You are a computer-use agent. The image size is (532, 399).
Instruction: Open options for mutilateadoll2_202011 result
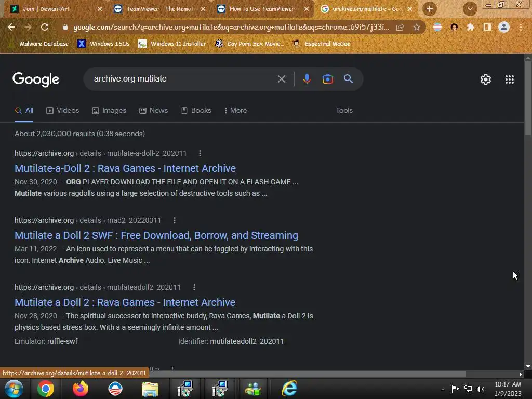click(x=194, y=287)
